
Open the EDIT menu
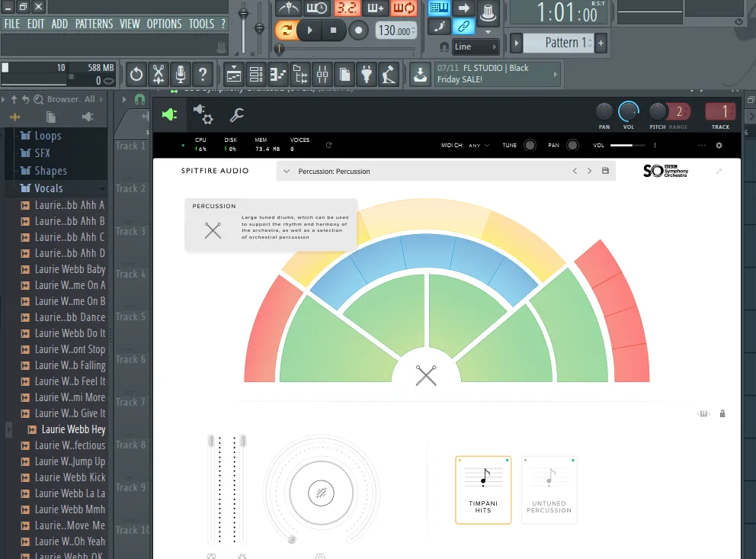(x=36, y=24)
